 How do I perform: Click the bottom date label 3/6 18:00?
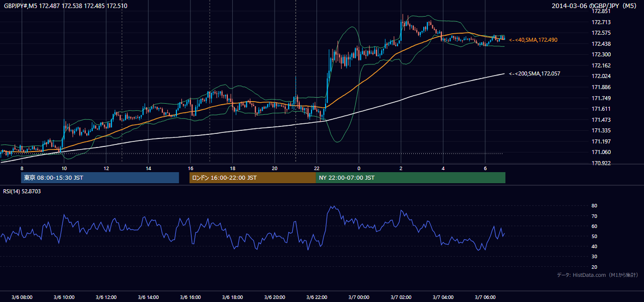pos(232,297)
